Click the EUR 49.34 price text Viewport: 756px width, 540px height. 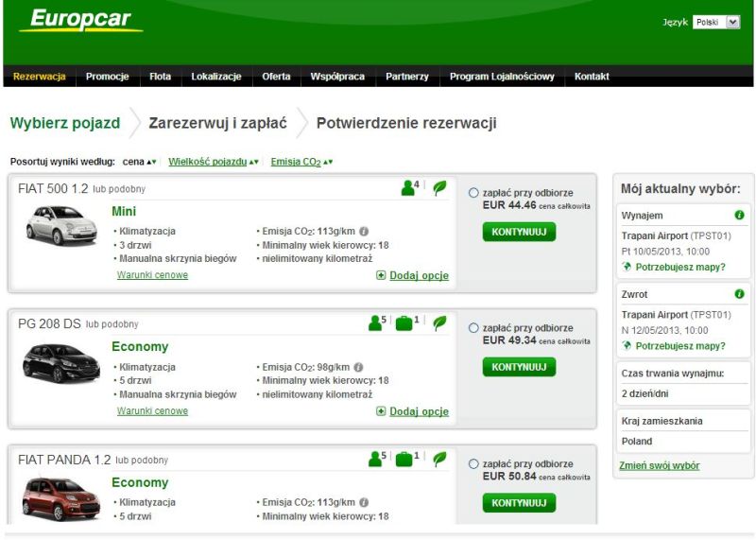(x=509, y=340)
